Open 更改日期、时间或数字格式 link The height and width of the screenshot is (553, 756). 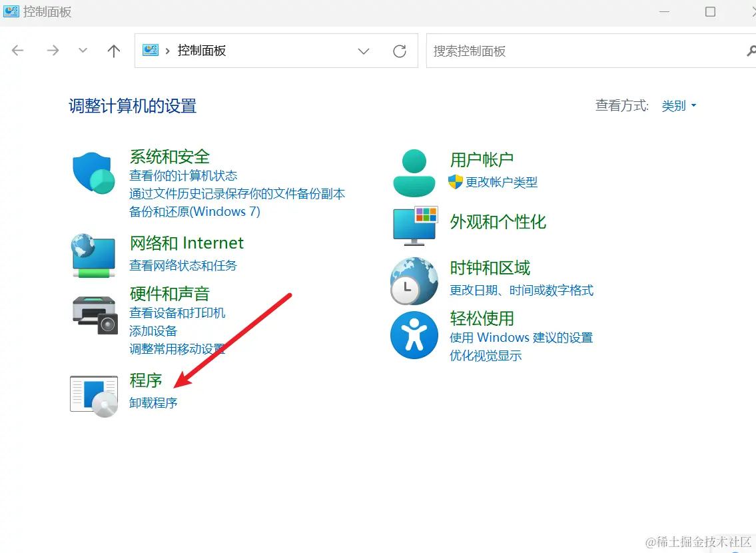522,290
